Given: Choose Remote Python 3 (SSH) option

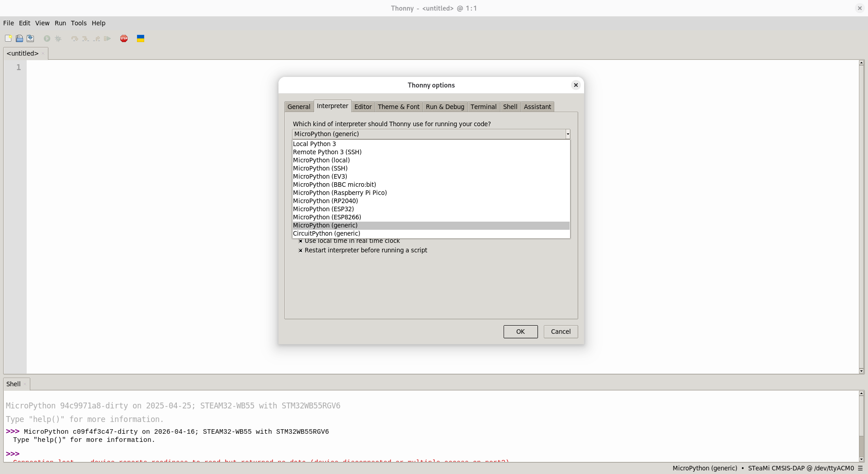Looking at the screenshot, I should (x=431, y=152).
